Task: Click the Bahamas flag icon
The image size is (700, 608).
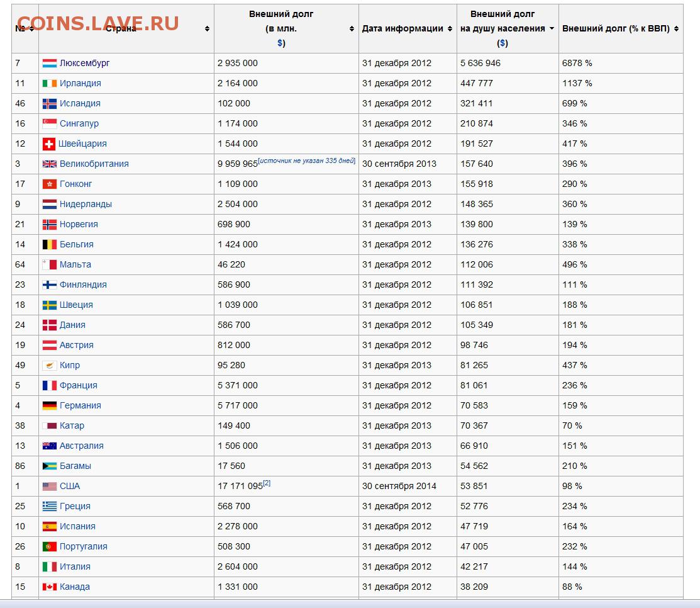Action: click(50, 466)
